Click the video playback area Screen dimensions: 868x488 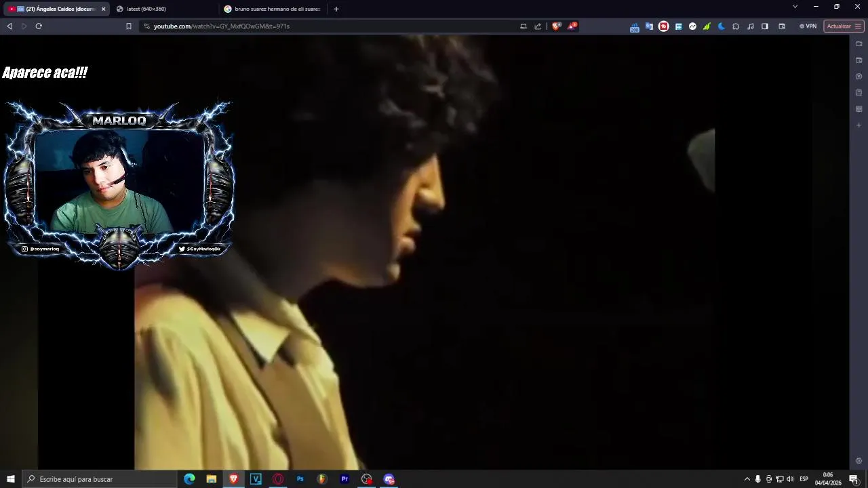click(x=424, y=252)
